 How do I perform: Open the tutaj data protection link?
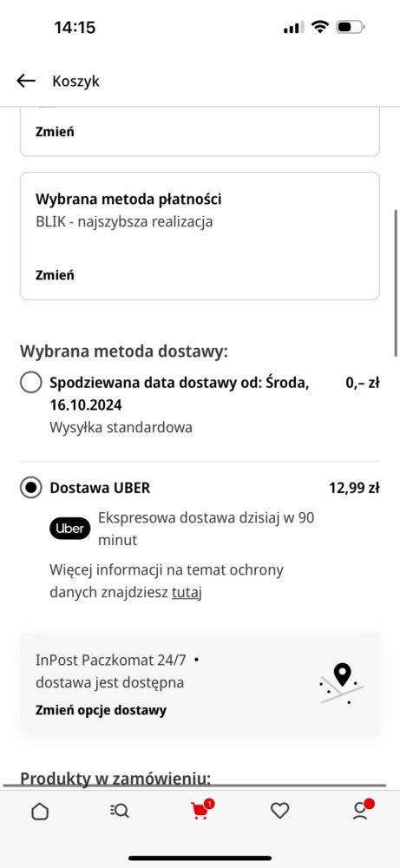click(187, 592)
